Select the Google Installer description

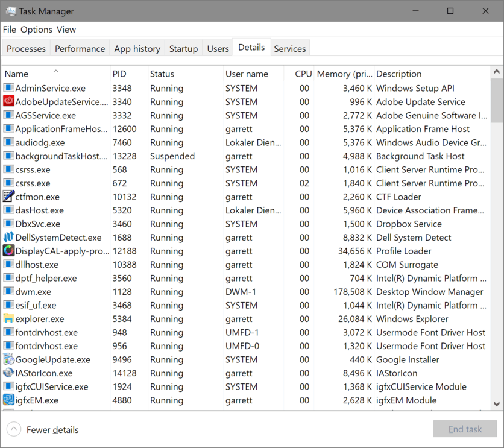[408, 359]
